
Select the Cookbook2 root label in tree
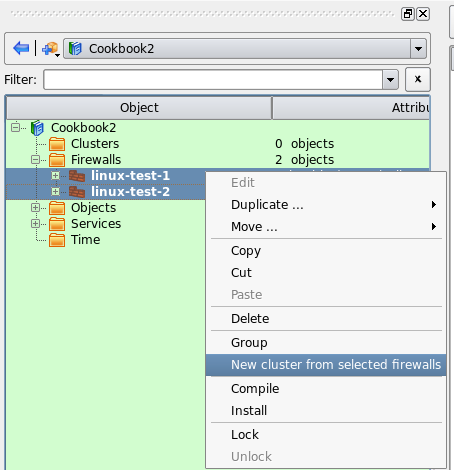[83, 128]
